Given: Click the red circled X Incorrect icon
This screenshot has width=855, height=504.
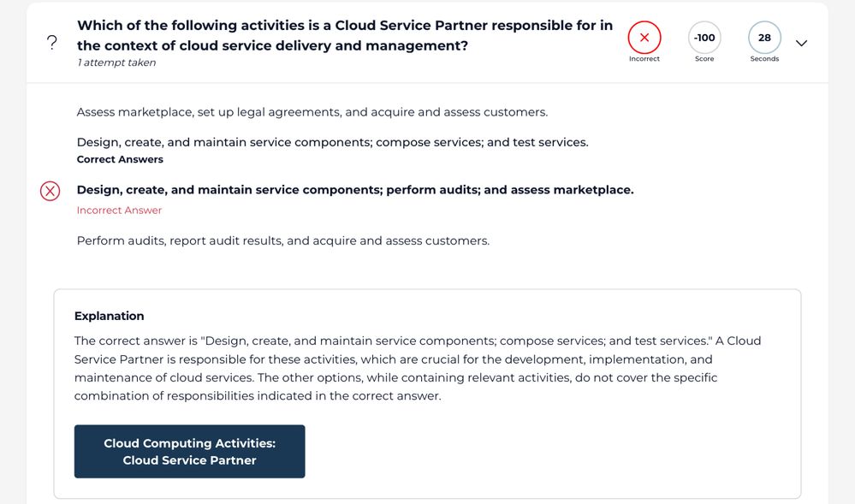Looking at the screenshot, I should (x=644, y=38).
